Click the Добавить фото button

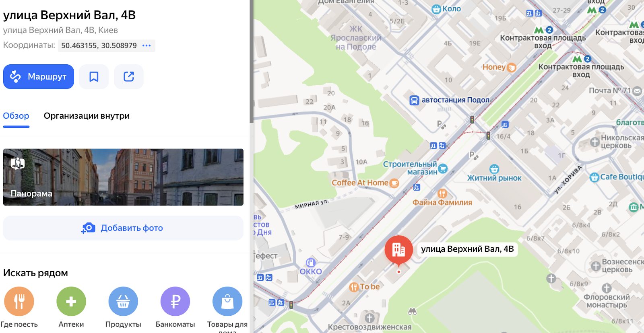click(123, 228)
